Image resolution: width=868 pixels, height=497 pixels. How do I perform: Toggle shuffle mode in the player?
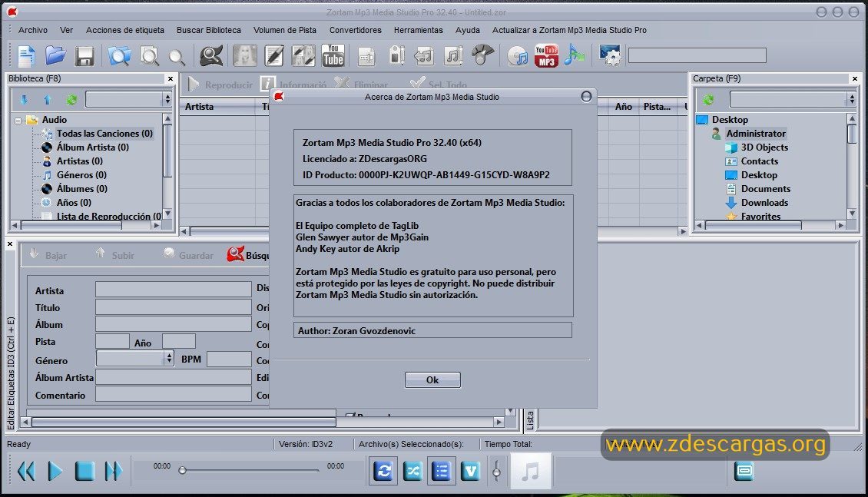point(412,471)
